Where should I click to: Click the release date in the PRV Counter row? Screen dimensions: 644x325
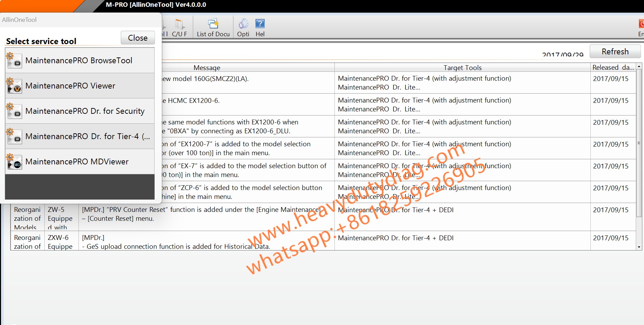click(x=613, y=217)
